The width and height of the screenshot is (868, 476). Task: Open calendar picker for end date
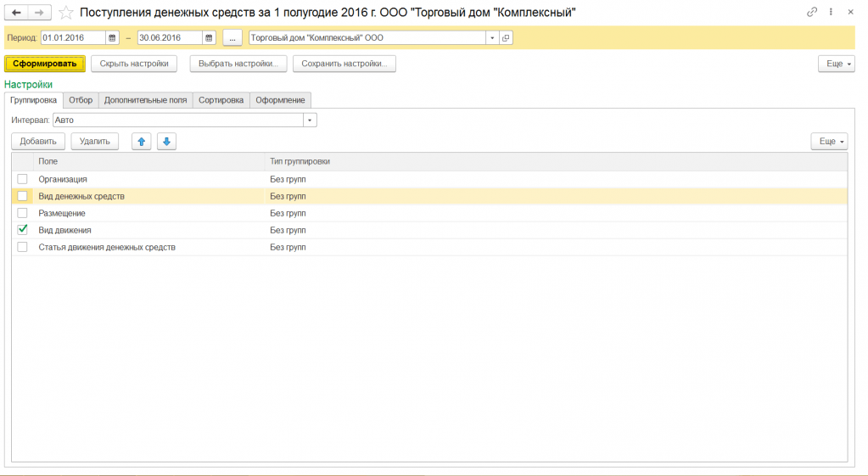point(209,38)
